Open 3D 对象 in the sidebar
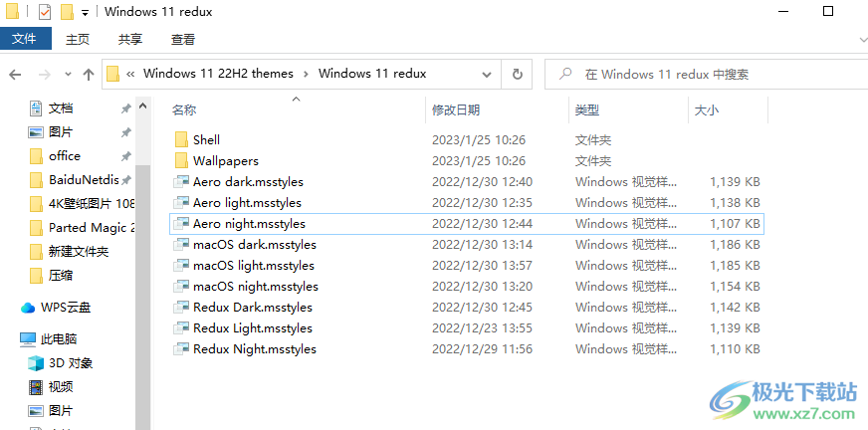Viewport: 868px width, 430px height. 61,363
